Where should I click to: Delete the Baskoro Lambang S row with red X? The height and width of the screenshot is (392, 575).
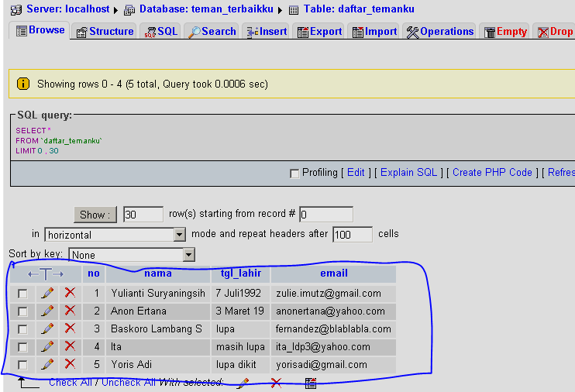pyautogui.click(x=70, y=328)
